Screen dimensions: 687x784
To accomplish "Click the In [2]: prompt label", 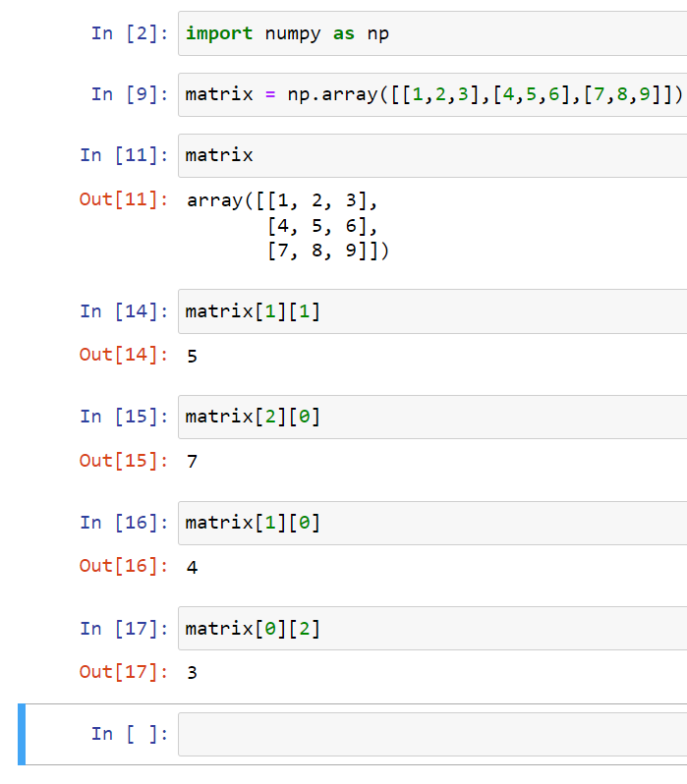I will coord(130,34).
